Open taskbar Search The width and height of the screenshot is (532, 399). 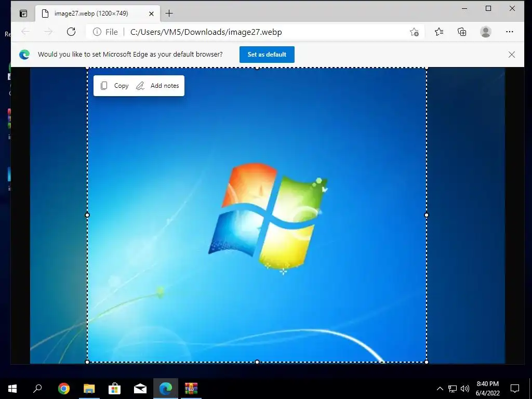click(x=37, y=389)
